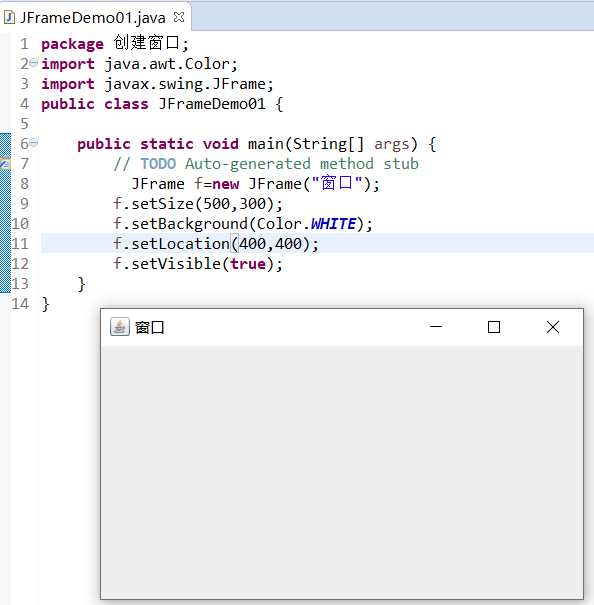Click 'main(String[]' in the method signature
This screenshot has height=605, width=594.
[306, 144]
